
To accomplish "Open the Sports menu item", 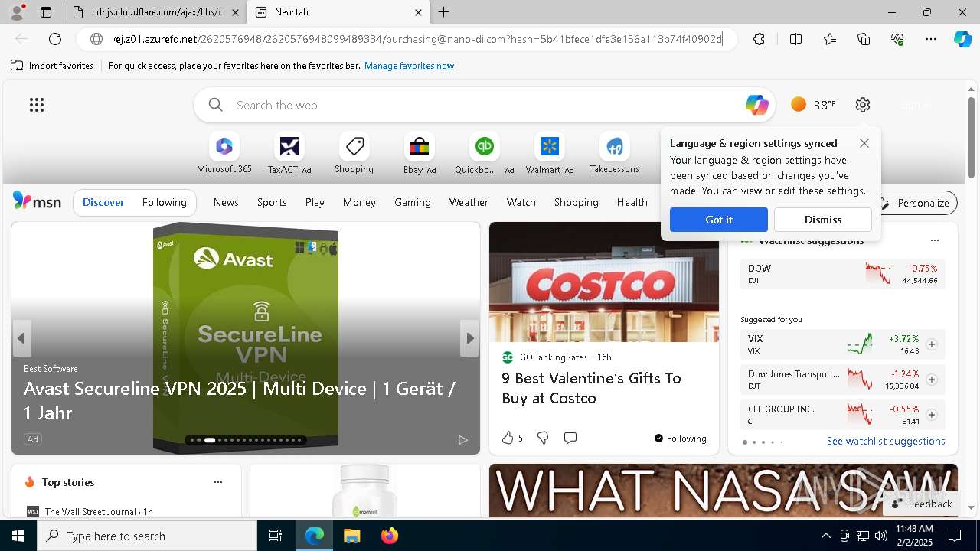I will [272, 202].
